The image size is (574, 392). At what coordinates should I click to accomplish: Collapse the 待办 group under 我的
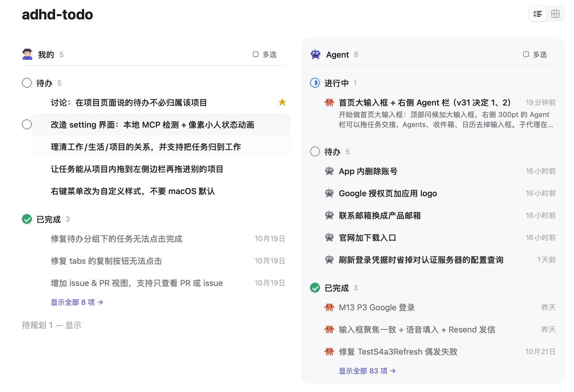(x=44, y=83)
